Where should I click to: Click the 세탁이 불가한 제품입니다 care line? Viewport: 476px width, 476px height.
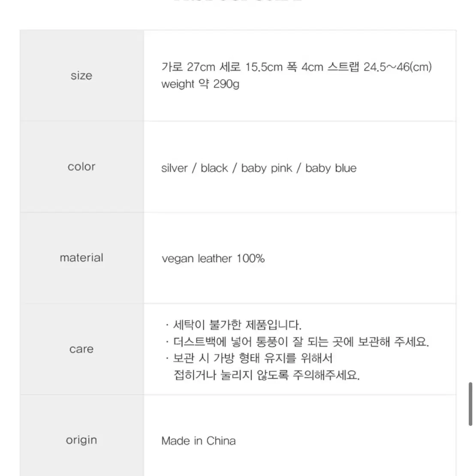click(x=237, y=325)
